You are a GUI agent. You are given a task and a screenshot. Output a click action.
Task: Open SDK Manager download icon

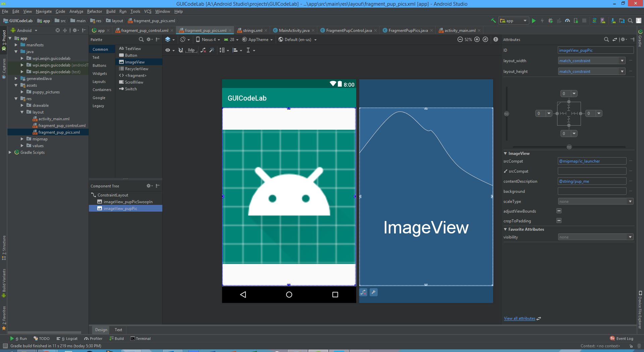(613, 20)
